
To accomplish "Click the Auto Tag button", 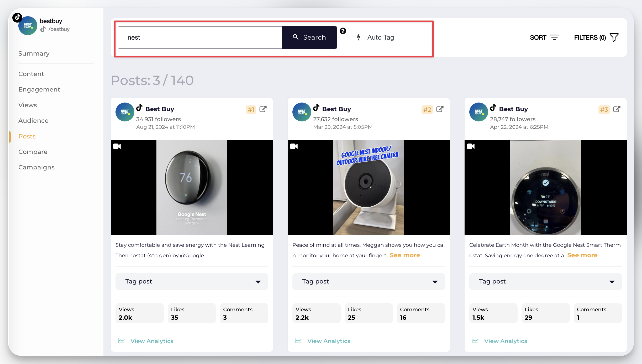I will pos(375,37).
